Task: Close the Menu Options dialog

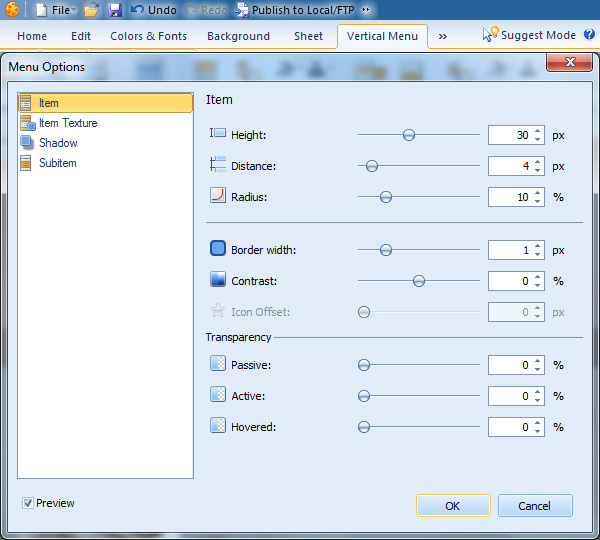Action: coord(569,62)
